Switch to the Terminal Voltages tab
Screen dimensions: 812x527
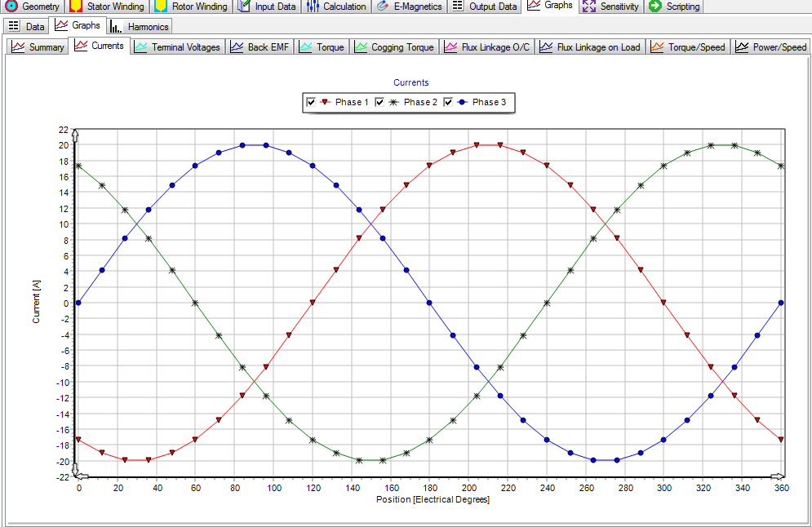[x=177, y=47]
